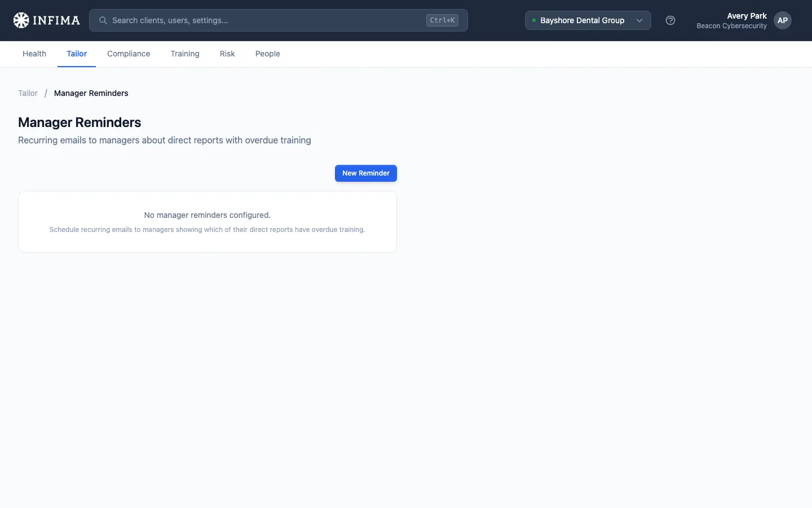812x508 pixels.
Task: Click the Search clients, users, settings field
Action: pos(279,20)
